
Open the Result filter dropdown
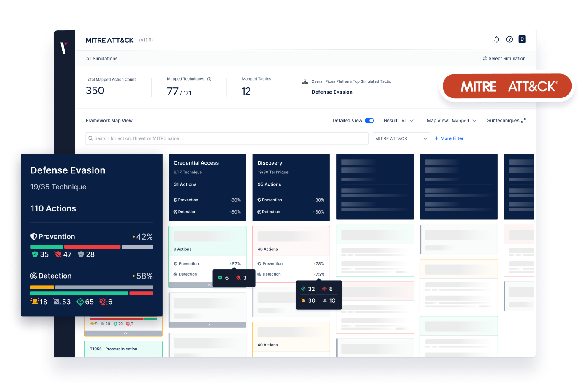[x=407, y=121]
